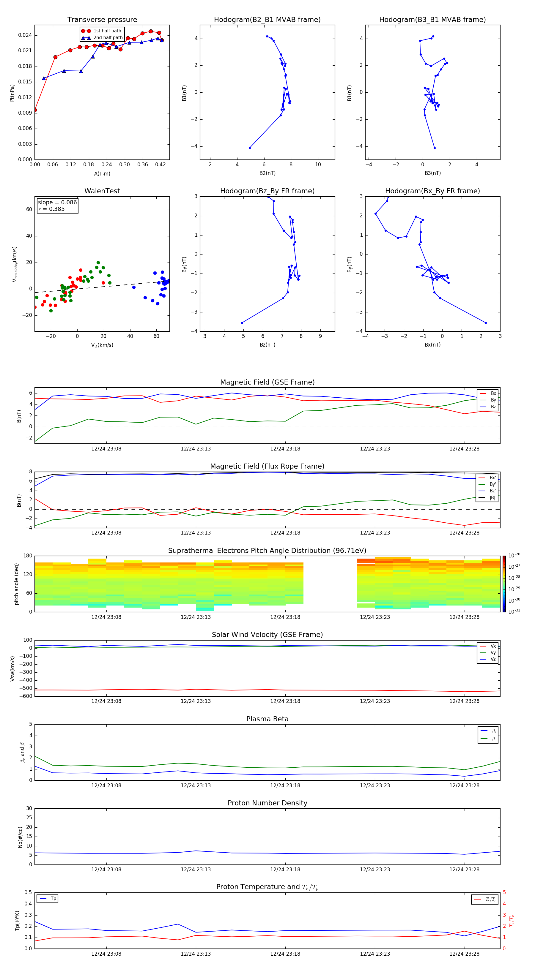The width and height of the screenshot is (535, 980).
Task: Click the 'Bz(nT)' axis label
Action: pos(267,345)
